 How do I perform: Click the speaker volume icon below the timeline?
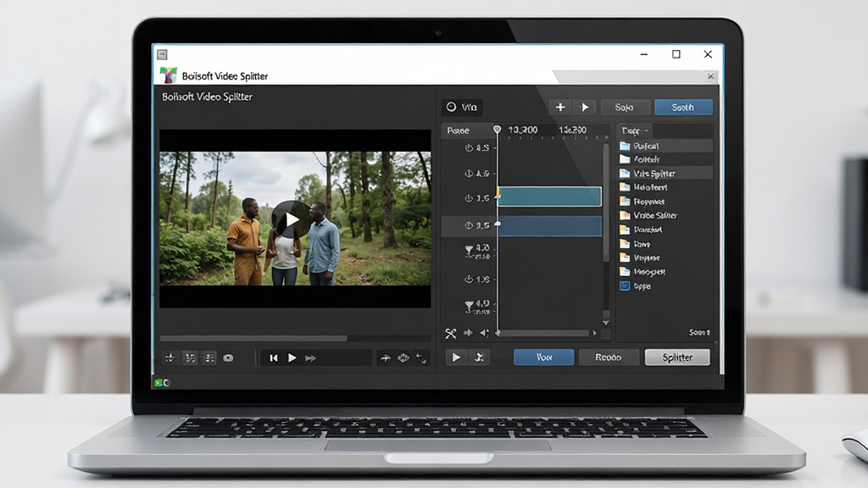[x=484, y=332]
